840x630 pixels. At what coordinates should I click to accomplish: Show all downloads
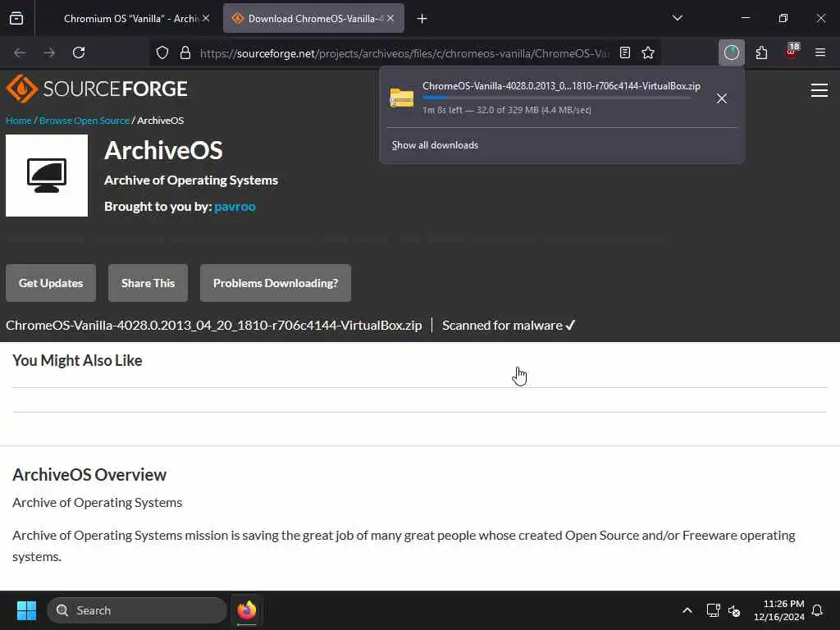pos(435,145)
